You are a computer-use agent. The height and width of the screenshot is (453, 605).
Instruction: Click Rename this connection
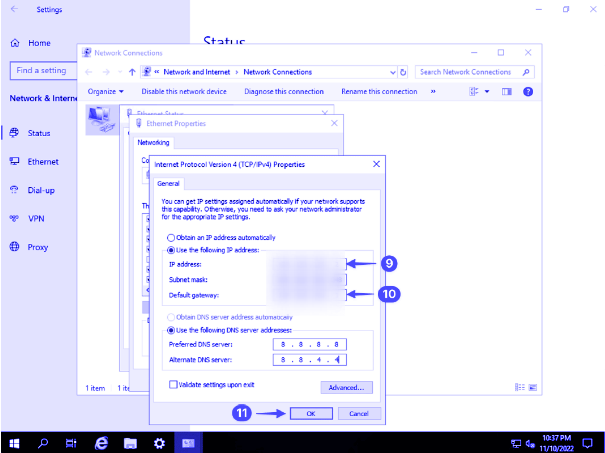(x=379, y=91)
